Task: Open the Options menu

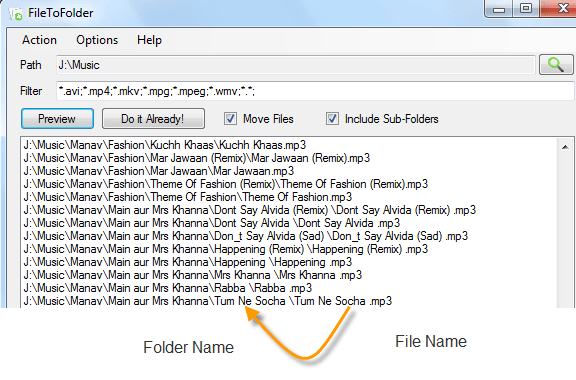Action: pyautogui.click(x=97, y=40)
